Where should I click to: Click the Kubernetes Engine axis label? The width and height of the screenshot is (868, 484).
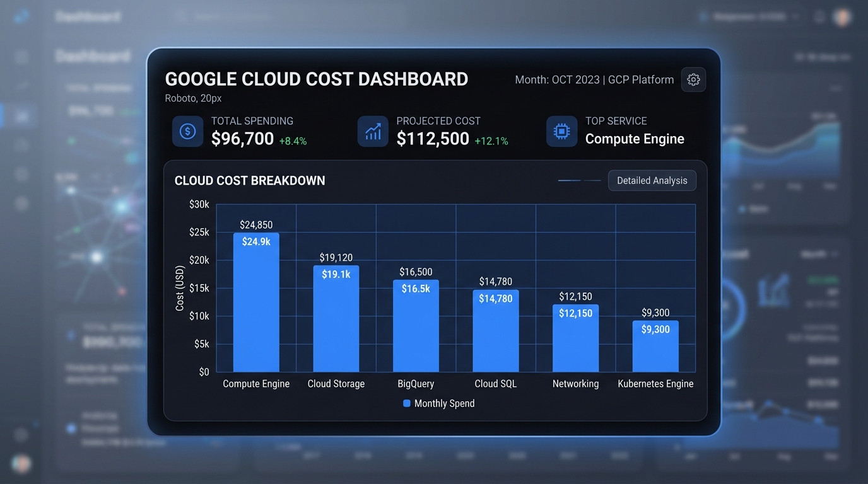click(655, 384)
